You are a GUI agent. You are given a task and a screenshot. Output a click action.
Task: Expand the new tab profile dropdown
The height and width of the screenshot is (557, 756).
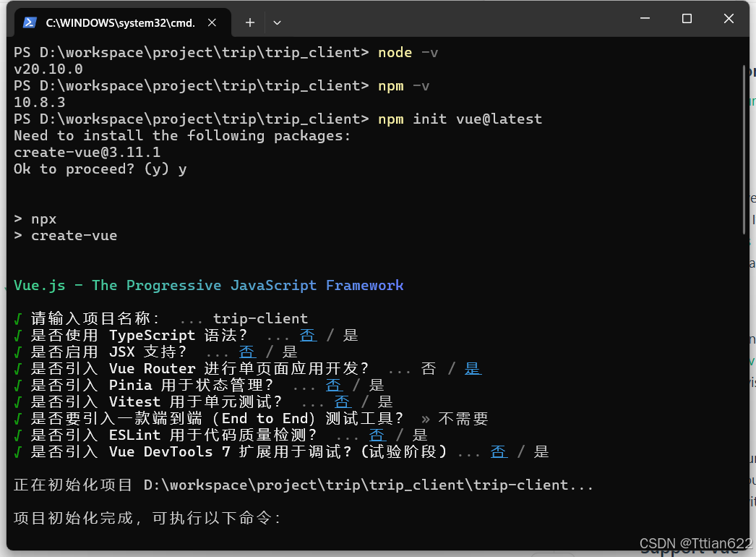click(x=278, y=22)
